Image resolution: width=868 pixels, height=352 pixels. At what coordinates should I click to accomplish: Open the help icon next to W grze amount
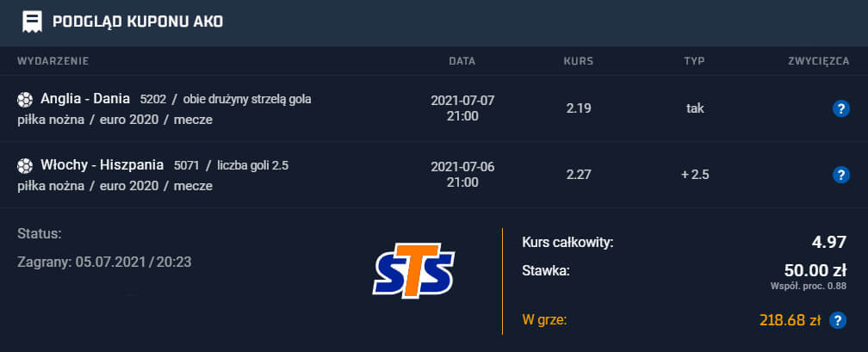pyautogui.click(x=838, y=320)
